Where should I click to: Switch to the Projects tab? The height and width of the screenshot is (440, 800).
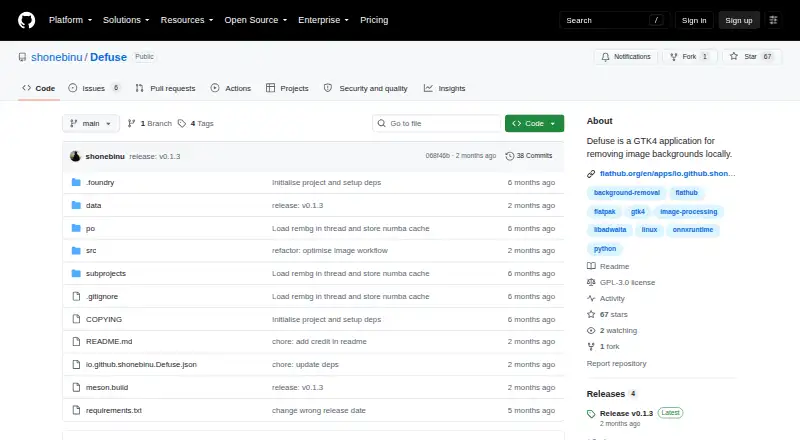[x=287, y=88]
